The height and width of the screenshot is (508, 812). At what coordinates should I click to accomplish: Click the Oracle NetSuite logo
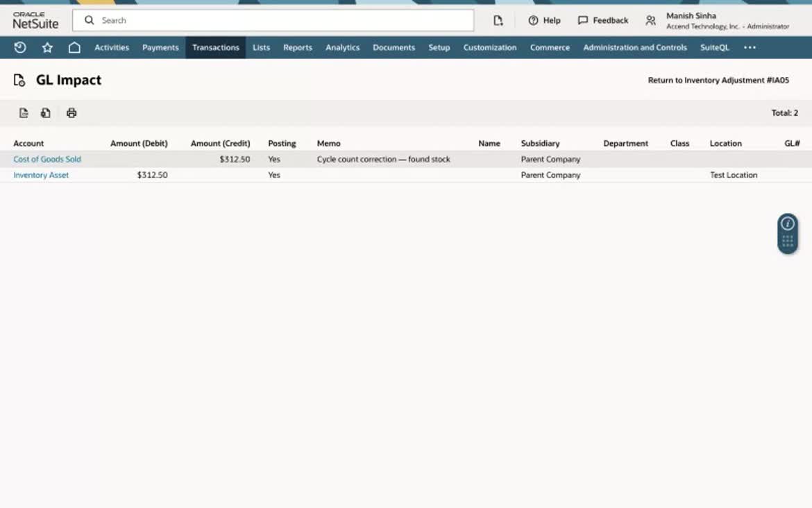coord(35,20)
